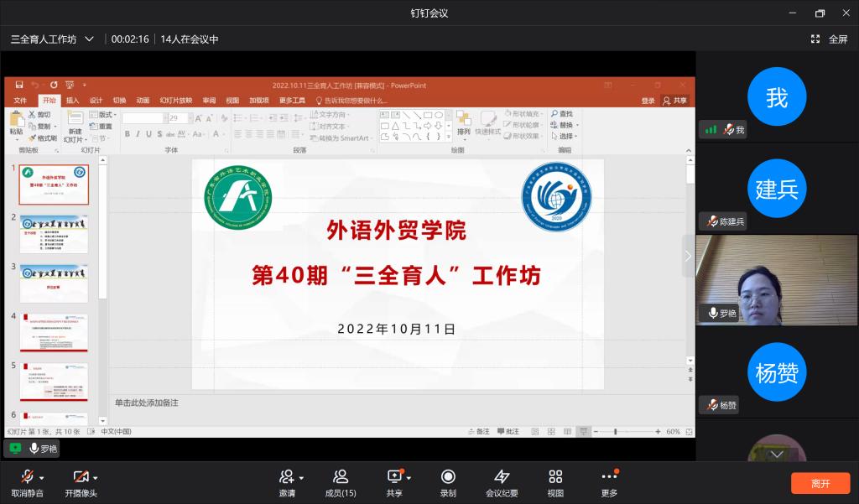
Task: Click start-from-beginning icon in PowerPoint quick access
Action: click(x=70, y=85)
